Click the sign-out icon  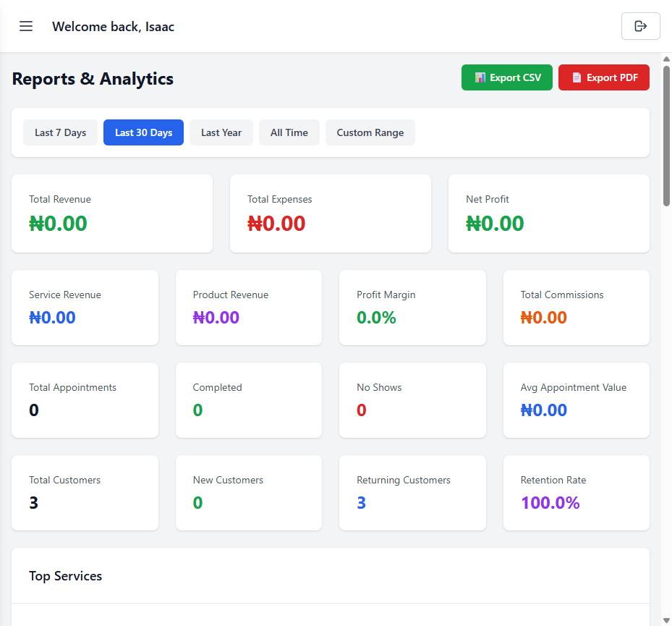tap(641, 26)
